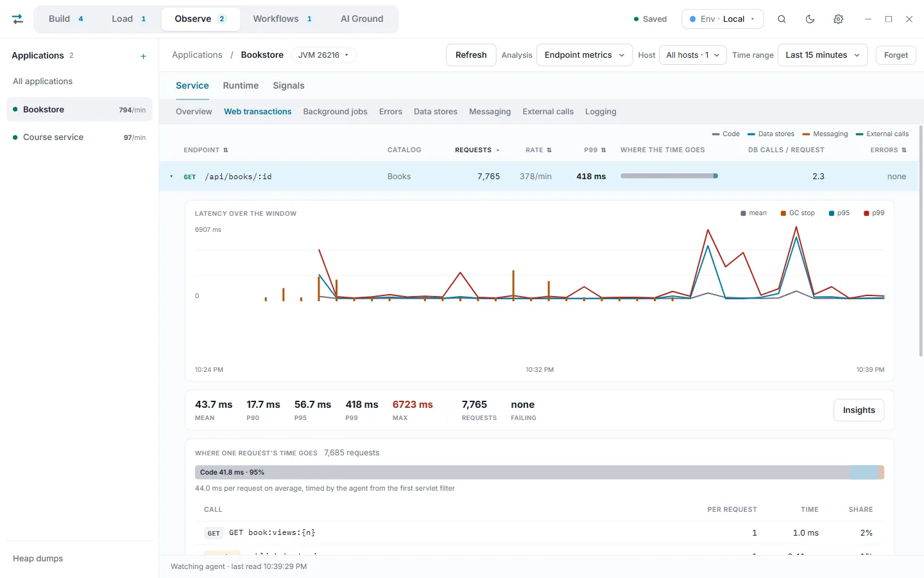Toggle GC stop series in legend
Image resolution: width=924 pixels, height=578 pixels.
(798, 213)
